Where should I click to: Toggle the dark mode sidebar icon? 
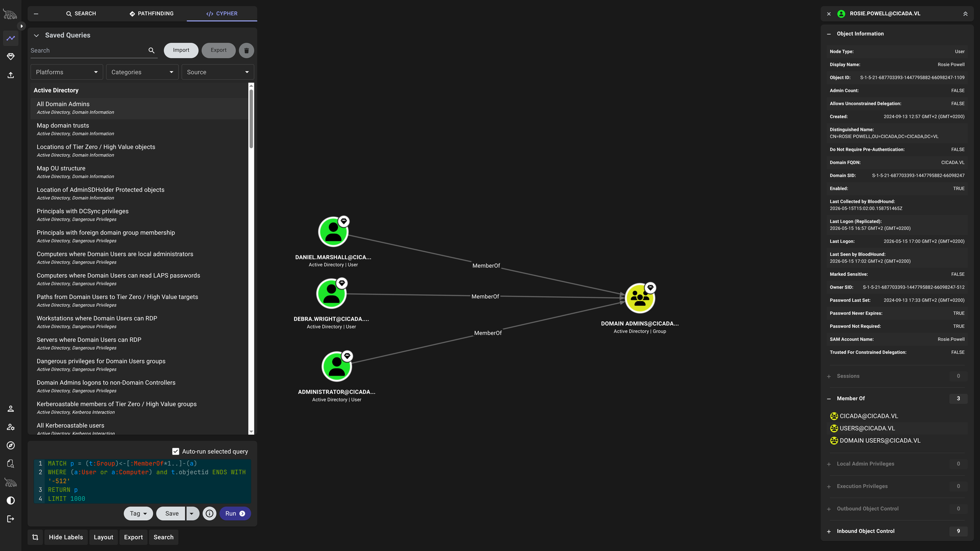tap(11, 501)
